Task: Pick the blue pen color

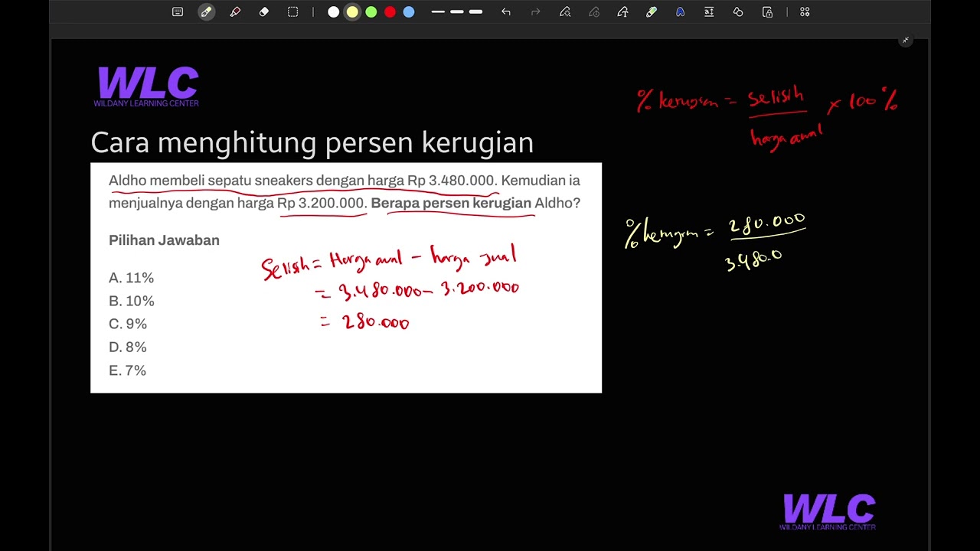Action: (x=409, y=12)
